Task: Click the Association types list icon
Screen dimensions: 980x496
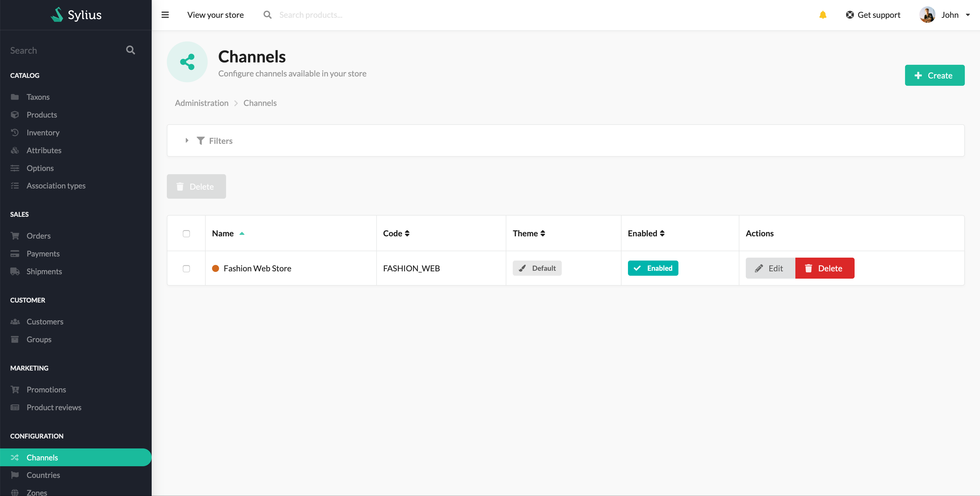Action: click(15, 186)
